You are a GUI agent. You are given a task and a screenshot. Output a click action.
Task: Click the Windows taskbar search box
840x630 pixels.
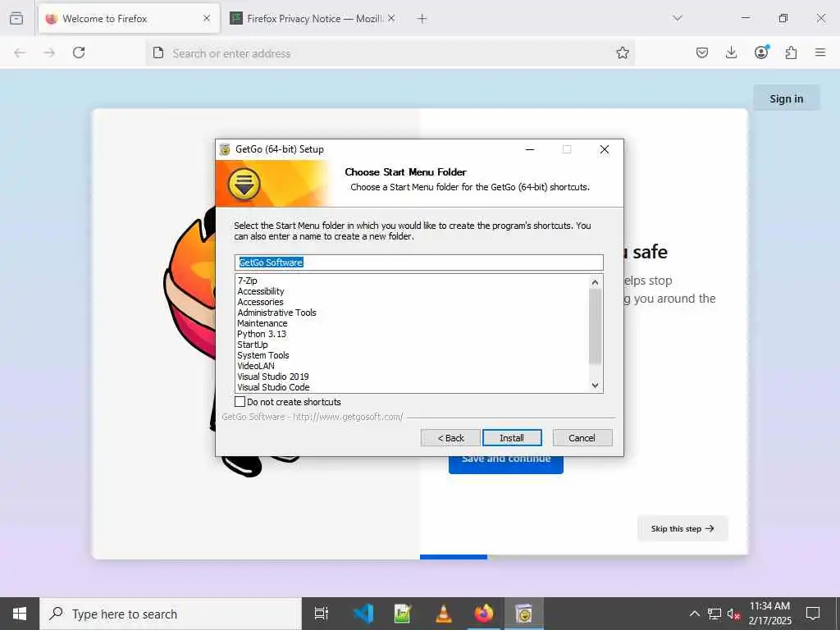click(171, 614)
